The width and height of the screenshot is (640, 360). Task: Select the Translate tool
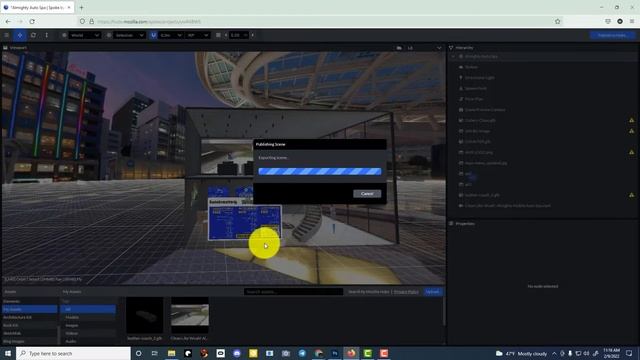coord(20,35)
